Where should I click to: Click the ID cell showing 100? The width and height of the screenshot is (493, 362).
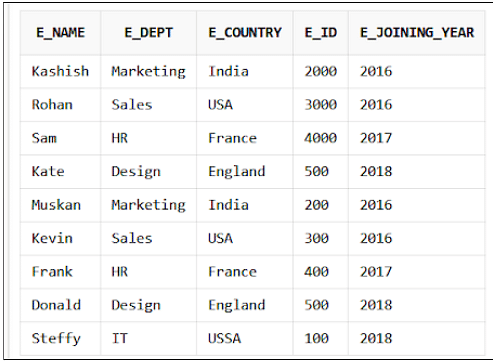pyautogui.click(x=321, y=339)
